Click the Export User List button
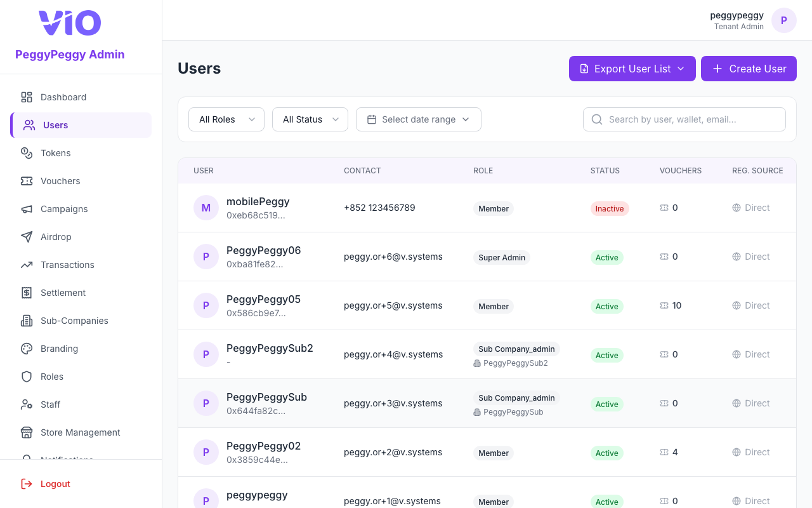The width and height of the screenshot is (812, 508). pos(632,69)
